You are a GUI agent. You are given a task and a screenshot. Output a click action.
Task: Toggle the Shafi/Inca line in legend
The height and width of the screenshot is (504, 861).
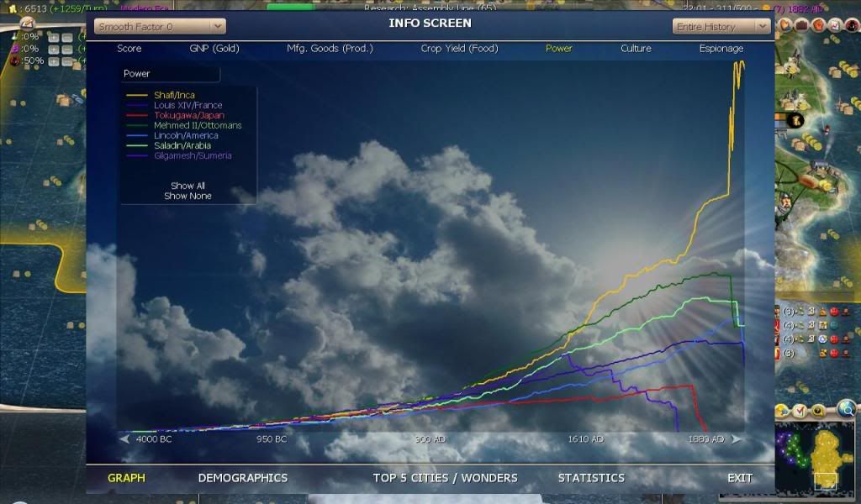174,95
